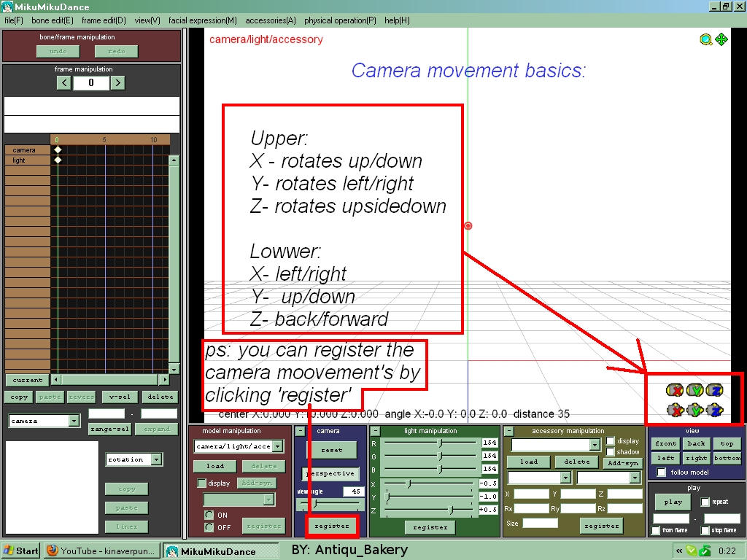
Task: Open the facial expression(M) menu
Action: point(203,20)
